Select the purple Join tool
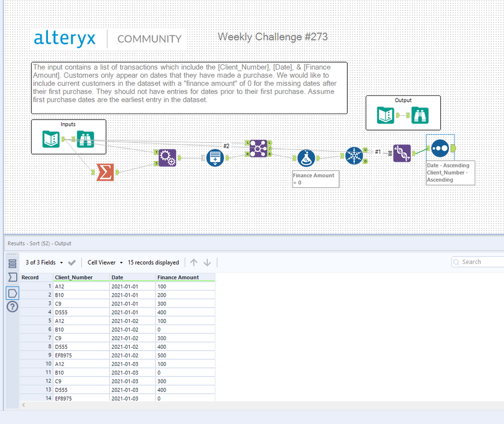504x424 pixels. (x=258, y=148)
